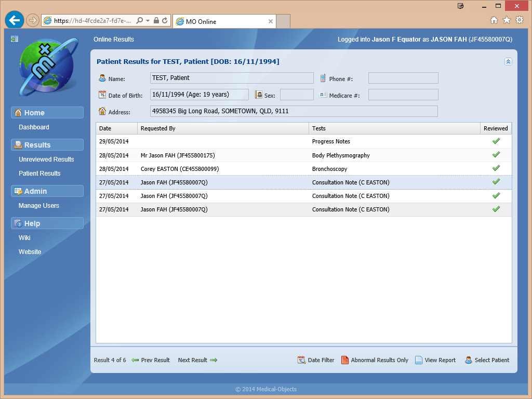Click the Medical-Objects globe logo
532x399 pixels.
click(x=48, y=66)
